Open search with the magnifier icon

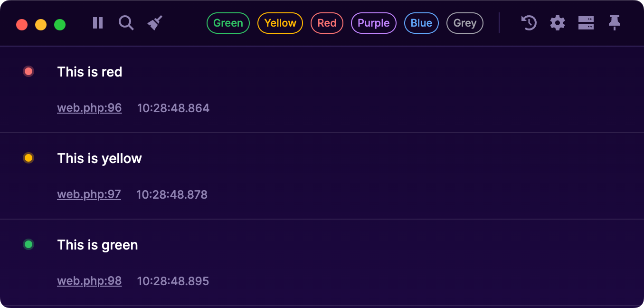(126, 23)
